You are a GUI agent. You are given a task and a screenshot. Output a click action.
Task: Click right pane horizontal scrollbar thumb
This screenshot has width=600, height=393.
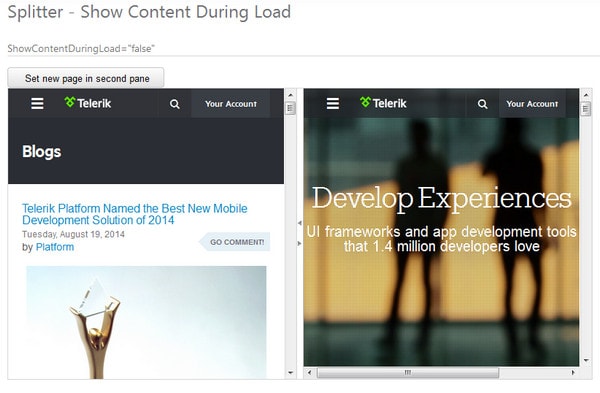pos(408,372)
